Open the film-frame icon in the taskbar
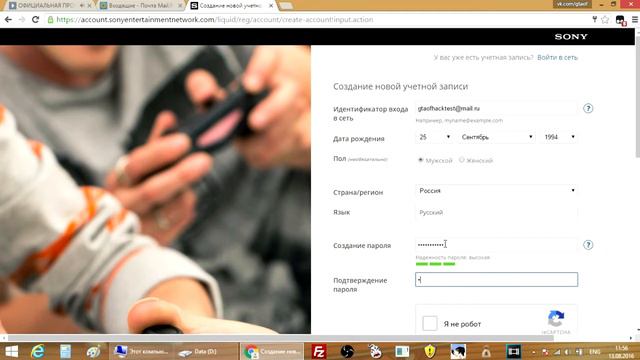The height and width of the screenshot is (360, 640). 513,351
